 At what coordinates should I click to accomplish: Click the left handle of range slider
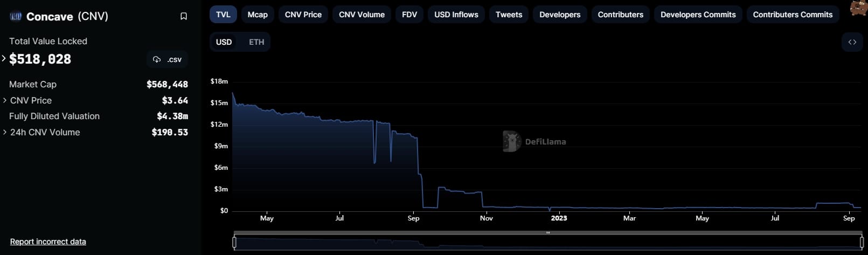234,243
